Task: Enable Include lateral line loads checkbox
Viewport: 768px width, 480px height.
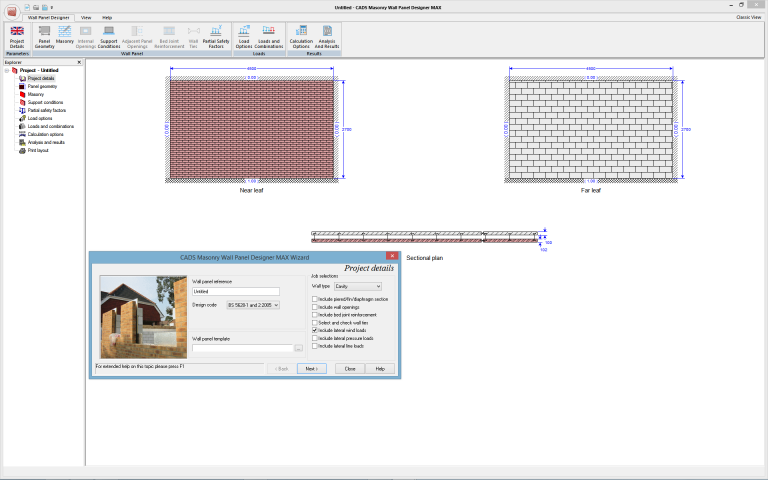Action: click(315, 346)
